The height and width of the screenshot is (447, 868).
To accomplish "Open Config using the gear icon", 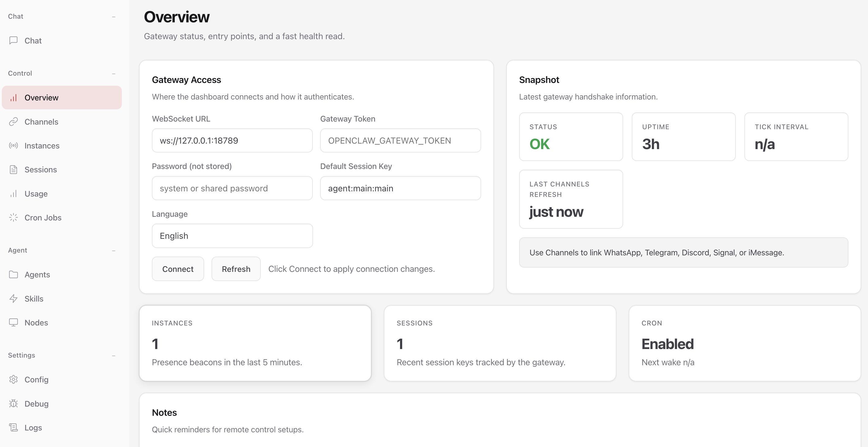I will (x=13, y=379).
